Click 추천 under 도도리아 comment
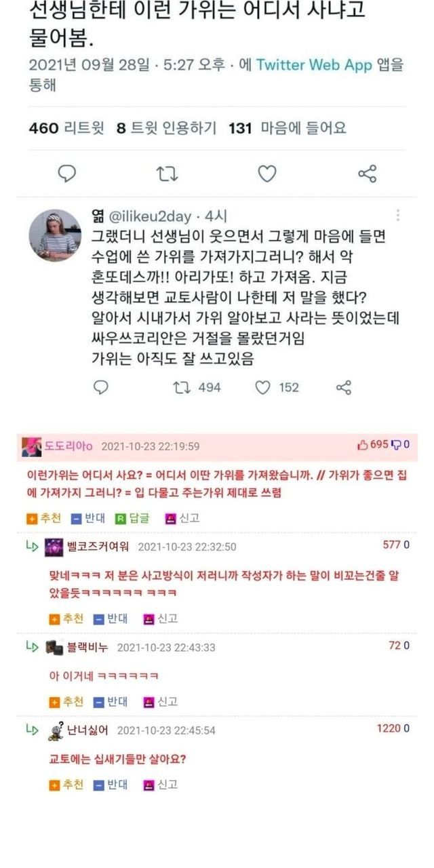 (x=44, y=519)
